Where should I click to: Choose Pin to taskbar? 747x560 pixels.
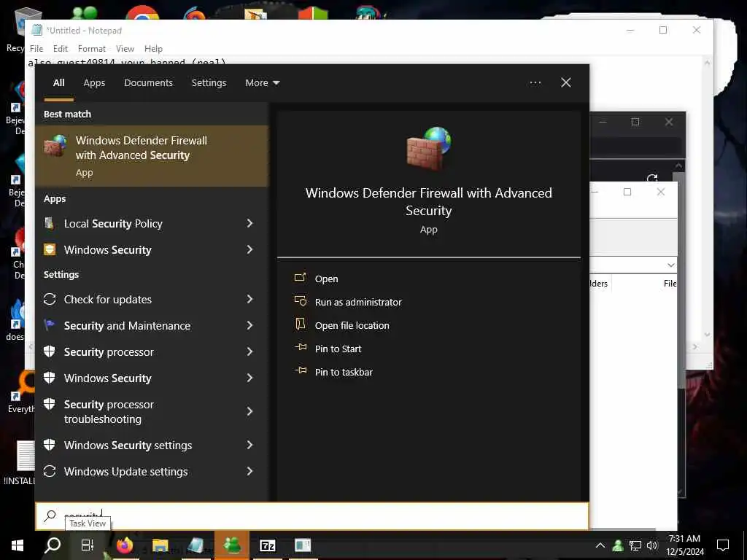(344, 372)
